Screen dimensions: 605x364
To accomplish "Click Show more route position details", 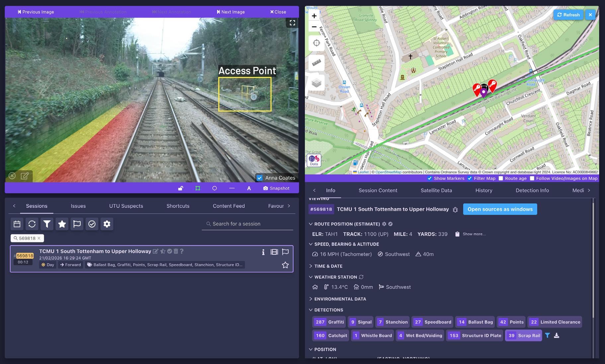I will [x=474, y=234].
